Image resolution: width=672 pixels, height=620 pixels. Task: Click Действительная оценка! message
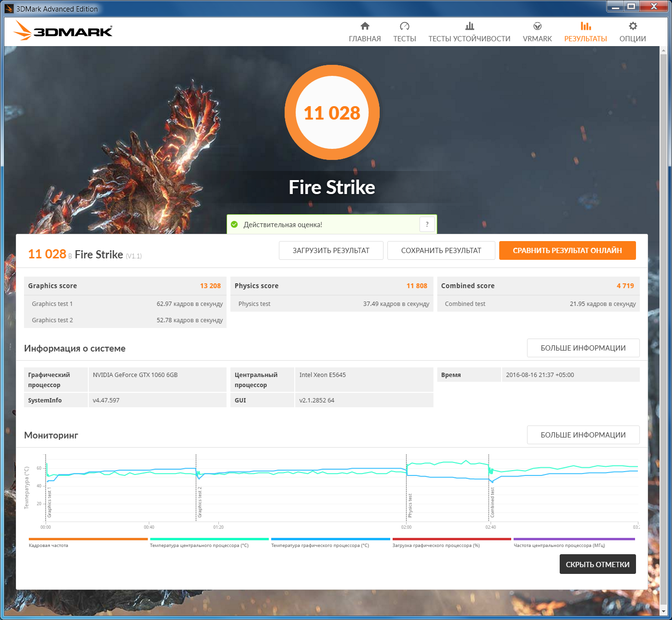pyautogui.click(x=283, y=224)
